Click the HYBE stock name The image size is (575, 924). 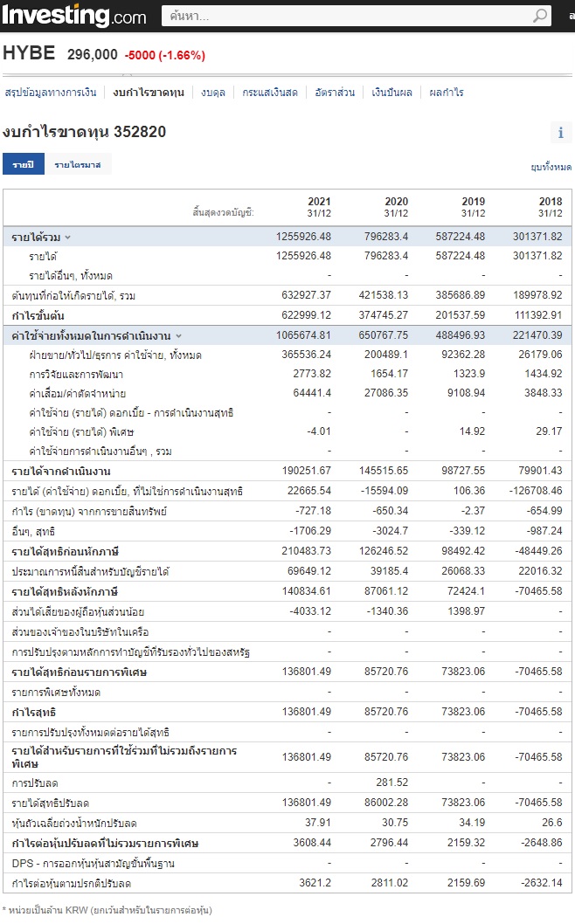click(29, 53)
